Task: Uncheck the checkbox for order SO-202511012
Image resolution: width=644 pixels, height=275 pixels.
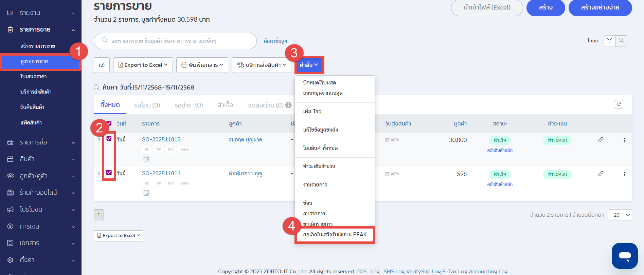Action: (x=109, y=138)
